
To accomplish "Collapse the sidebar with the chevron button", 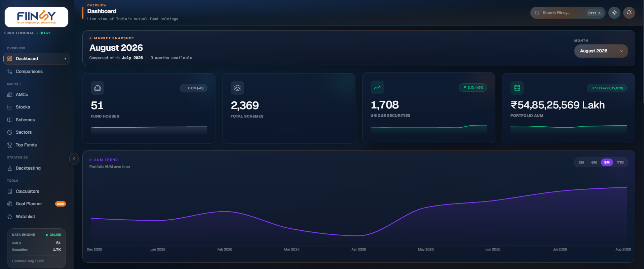I will click(x=74, y=159).
